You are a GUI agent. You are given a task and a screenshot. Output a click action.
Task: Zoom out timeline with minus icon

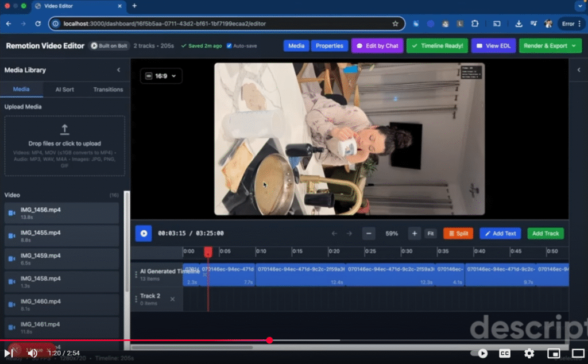coord(369,234)
